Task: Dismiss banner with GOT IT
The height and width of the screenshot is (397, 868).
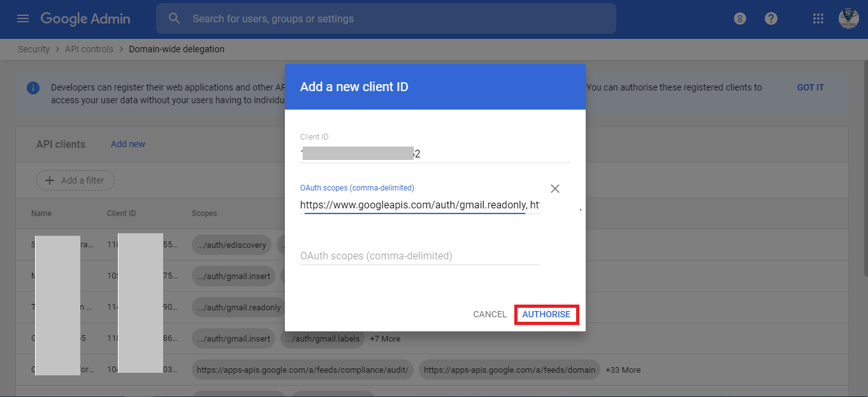Action: (x=811, y=87)
